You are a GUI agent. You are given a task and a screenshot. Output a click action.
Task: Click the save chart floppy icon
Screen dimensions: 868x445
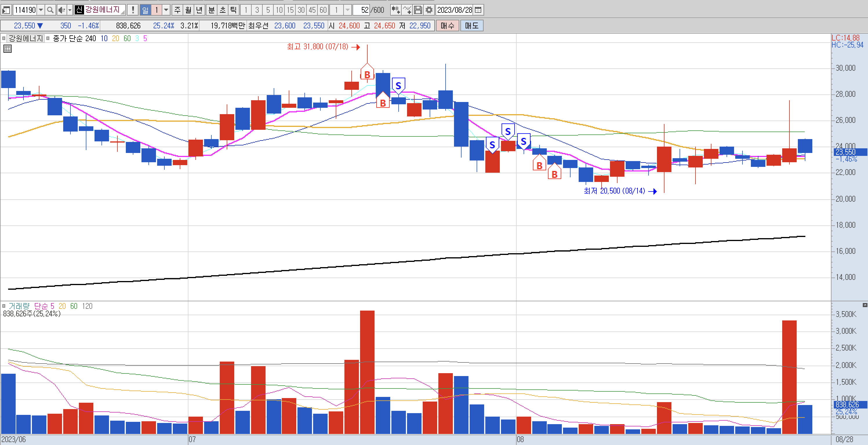tap(418, 10)
